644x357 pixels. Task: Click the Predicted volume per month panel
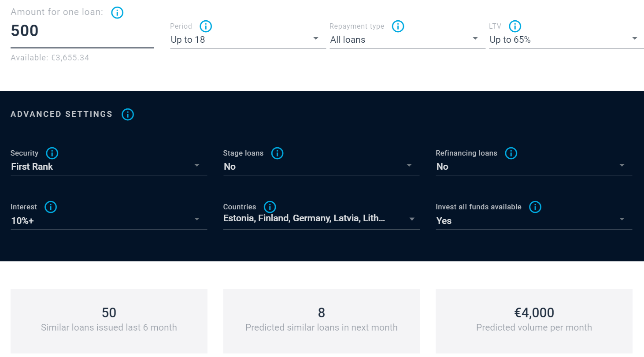pos(533,321)
